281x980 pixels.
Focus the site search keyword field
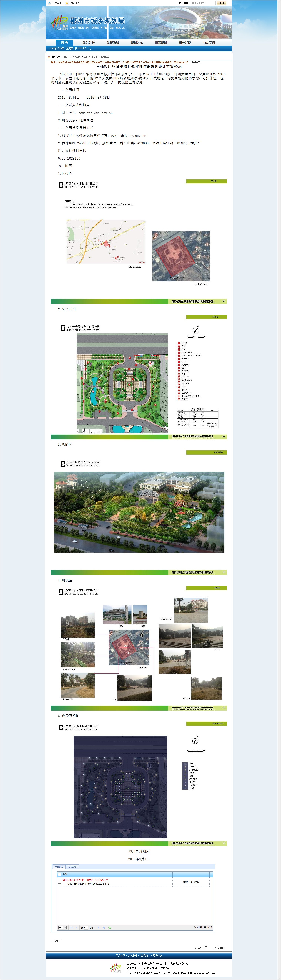(203, 3)
